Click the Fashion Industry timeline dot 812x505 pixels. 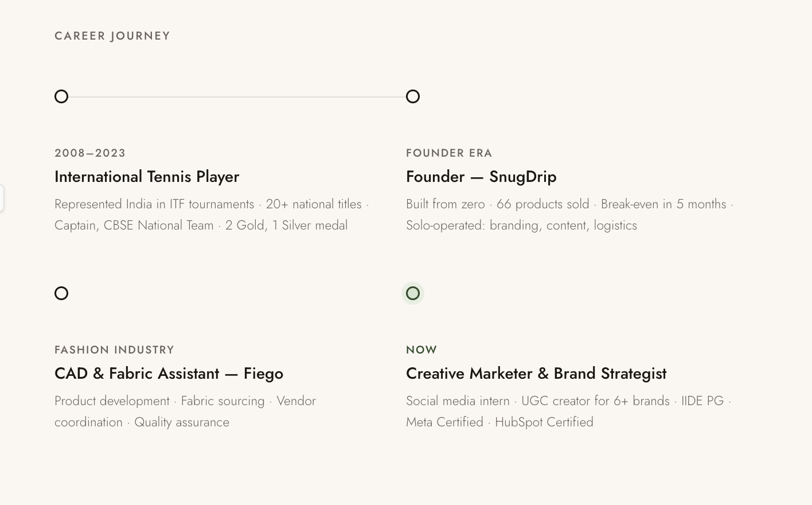(x=61, y=293)
